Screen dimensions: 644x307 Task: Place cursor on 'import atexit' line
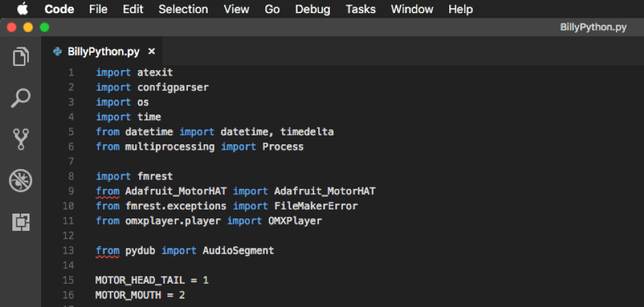(134, 72)
